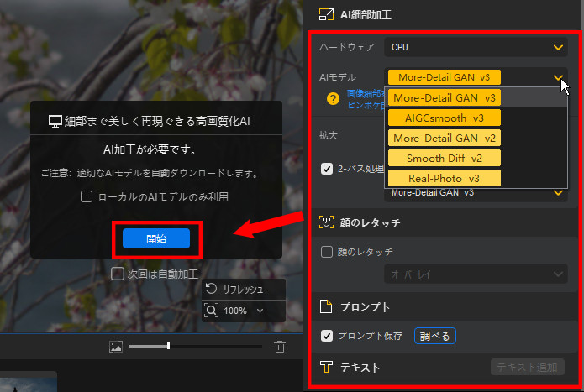Click the image icon beside the slider

pyautogui.click(x=116, y=347)
